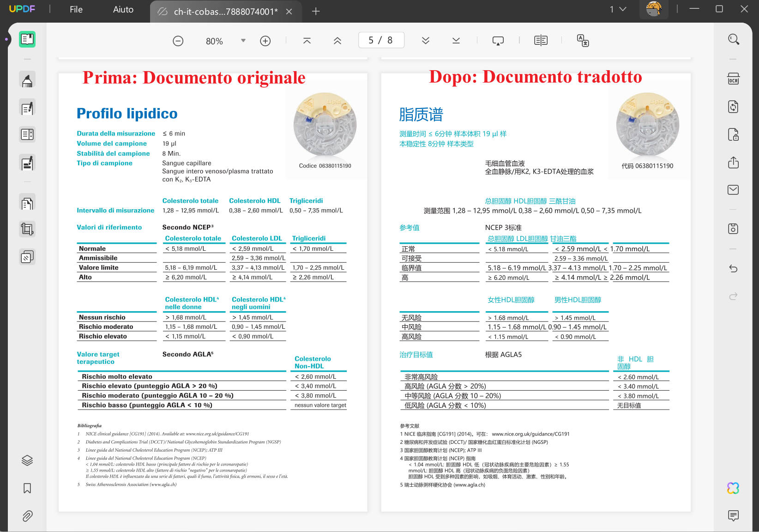Click 'Intervallo di misurazione' label
759x532 pixels.
tap(115, 211)
